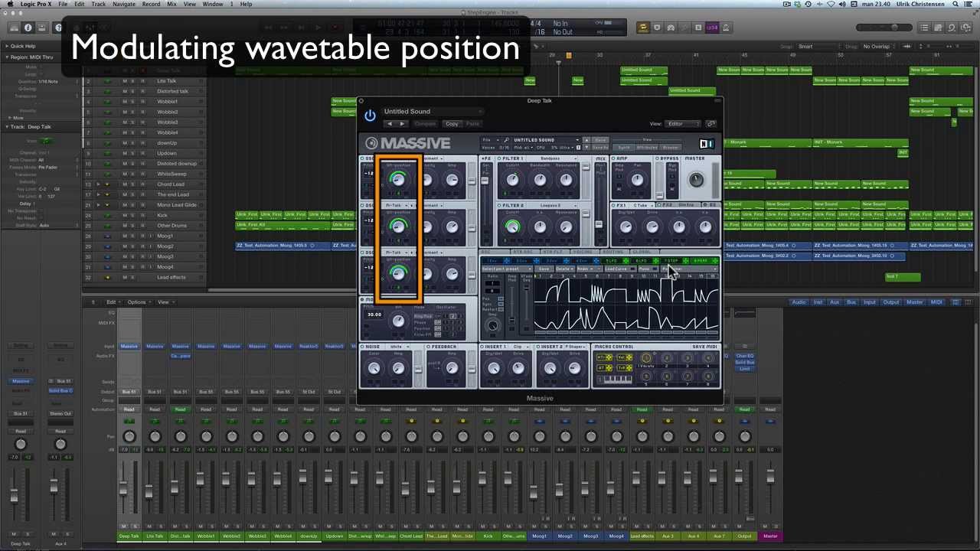Open the Navigate menu
The height and width of the screenshot is (551, 980).
coord(123,4)
